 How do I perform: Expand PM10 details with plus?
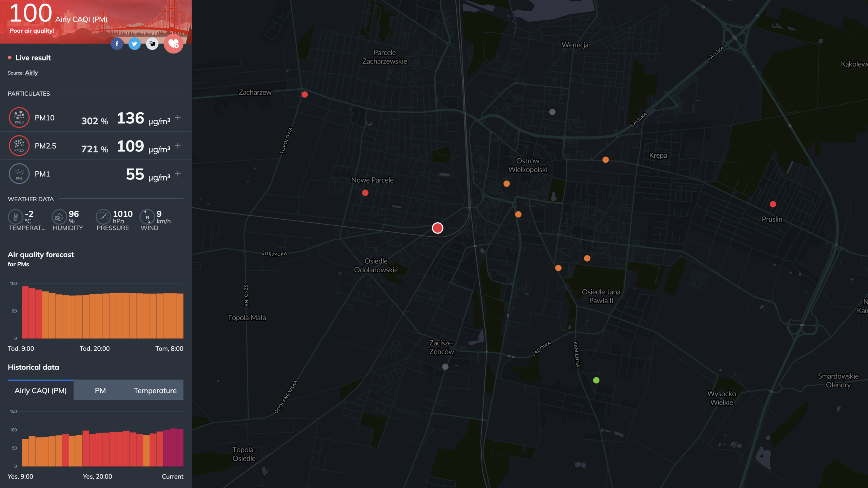pyautogui.click(x=178, y=117)
